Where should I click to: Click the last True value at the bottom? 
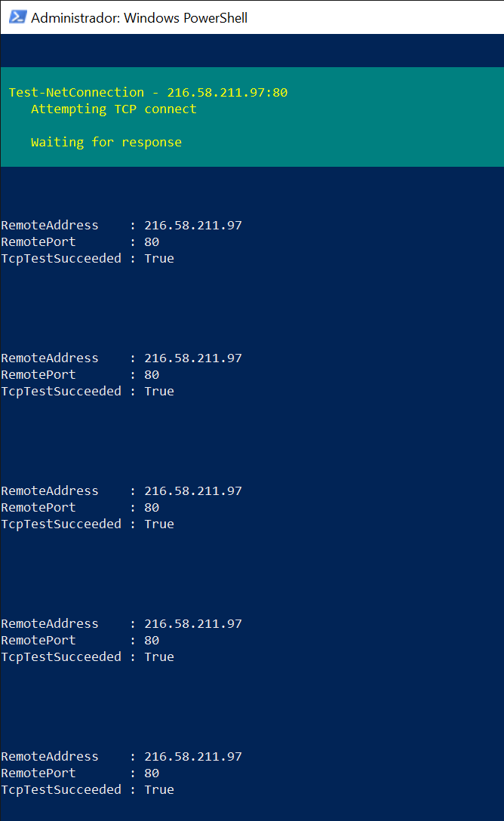158,789
